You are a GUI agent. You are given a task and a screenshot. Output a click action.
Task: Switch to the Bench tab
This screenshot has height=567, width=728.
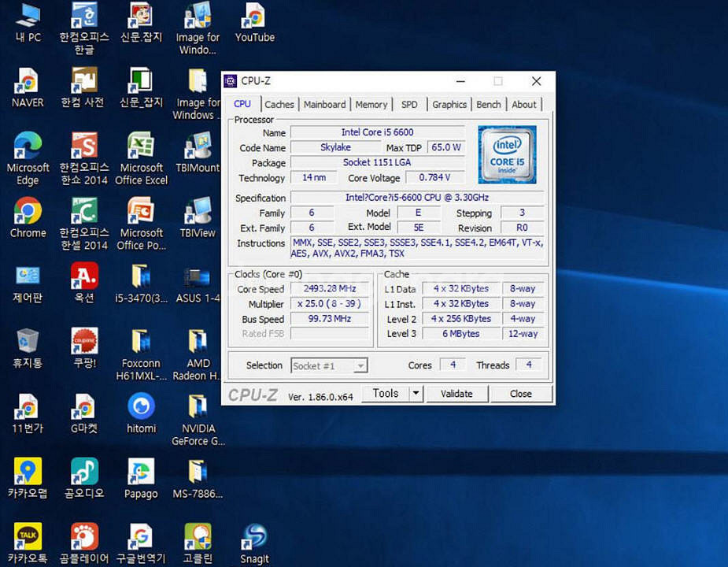(x=489, y=105)
